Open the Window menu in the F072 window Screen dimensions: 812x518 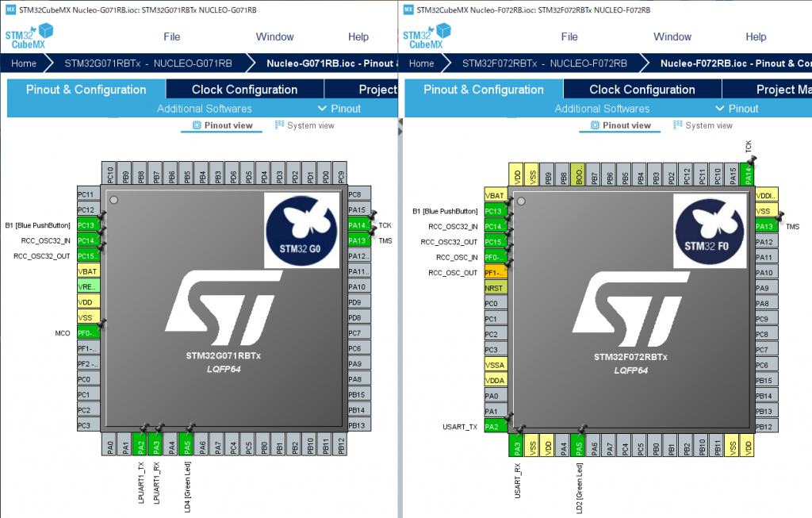[x=671, y=36]
